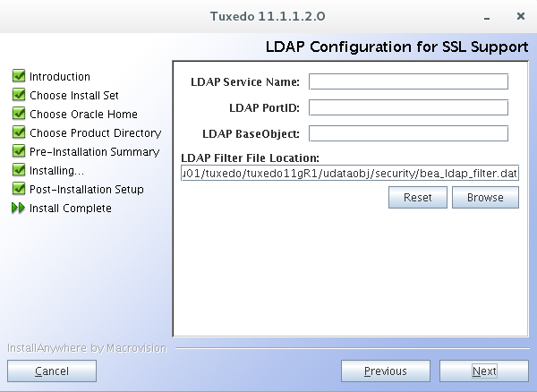Click the Choose Product Directory checkmark icon

tap(19, 132)
